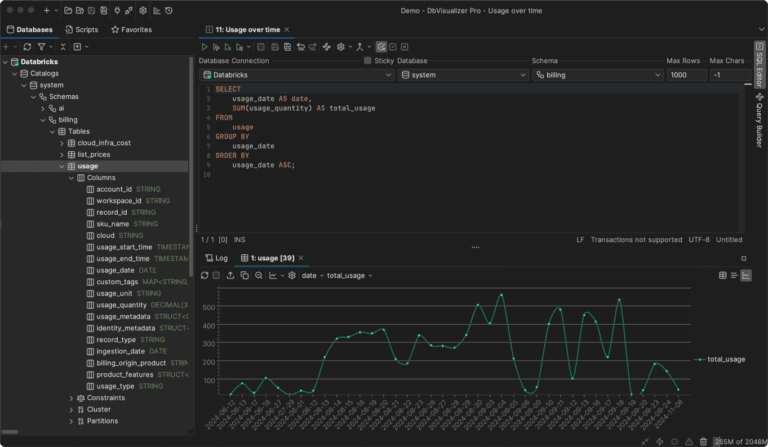Open the Database Connection dropdown showing Databricks
This screenshot has height=447, width=768.
pyautogui.click(x=297, y=75)
